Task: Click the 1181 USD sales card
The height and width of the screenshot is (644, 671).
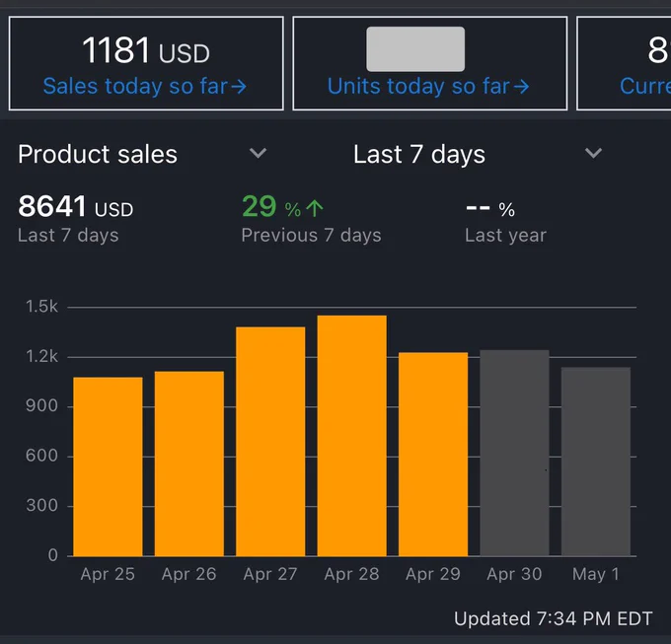Action: pyautogui.click(x=146, y=63)
